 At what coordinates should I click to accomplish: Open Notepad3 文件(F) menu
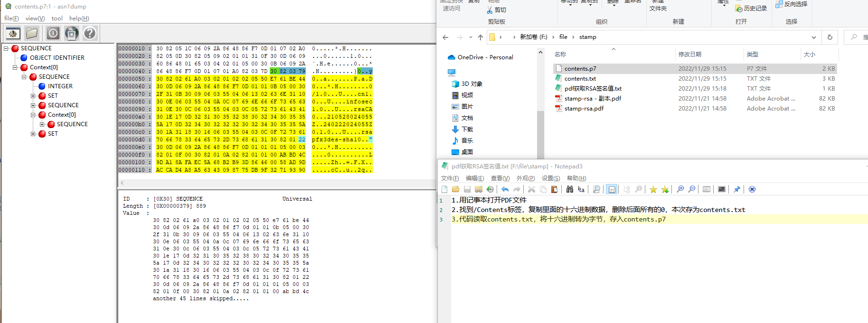[x=450, y=178]
